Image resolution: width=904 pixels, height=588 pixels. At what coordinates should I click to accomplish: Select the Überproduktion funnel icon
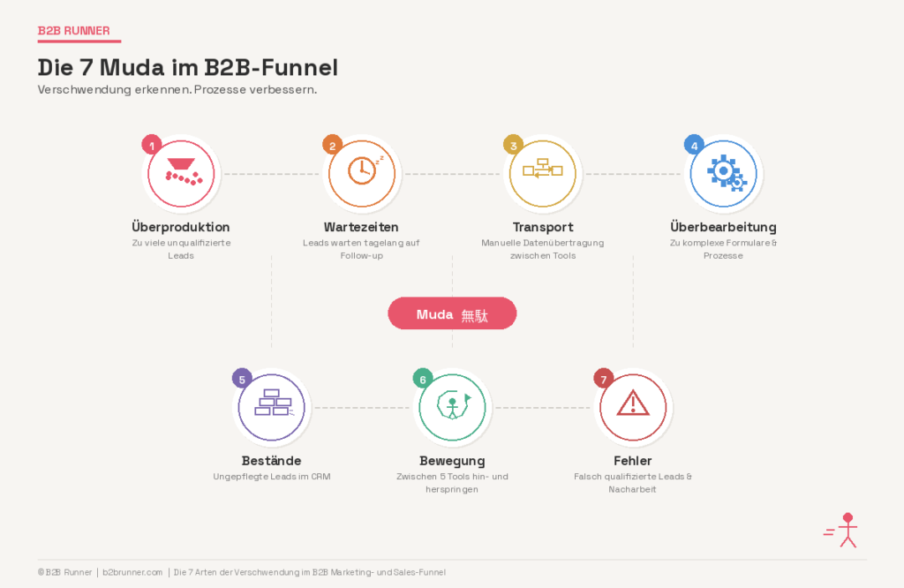[181, 173]
